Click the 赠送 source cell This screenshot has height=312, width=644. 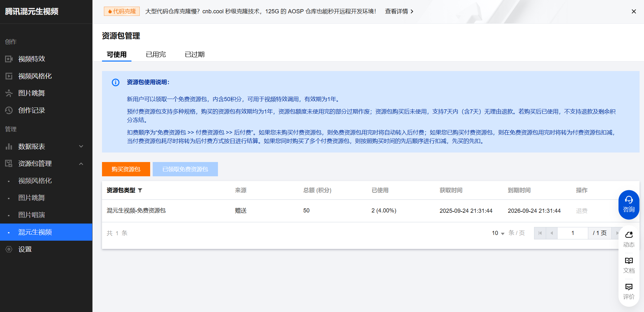(x=241, y=211)
